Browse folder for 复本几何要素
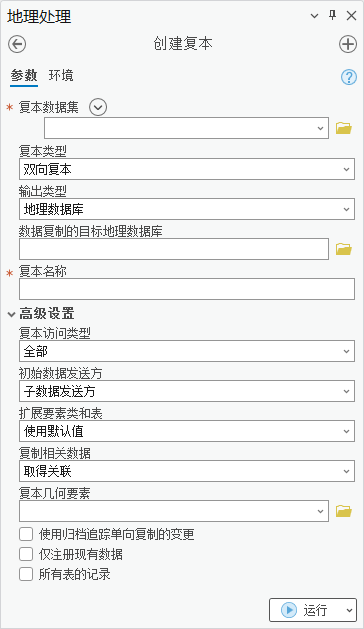Viewport: 364px width, 629px height. (344, 511)
